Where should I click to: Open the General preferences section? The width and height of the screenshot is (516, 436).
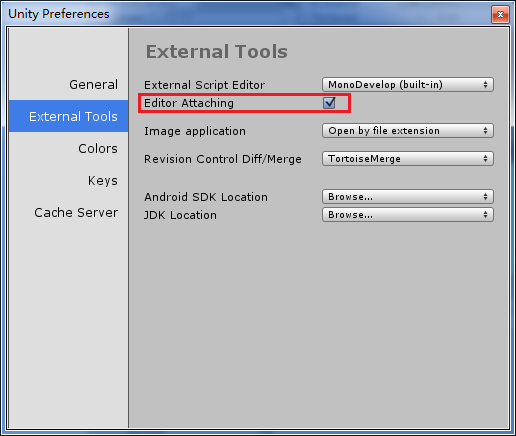click(93, 85)
